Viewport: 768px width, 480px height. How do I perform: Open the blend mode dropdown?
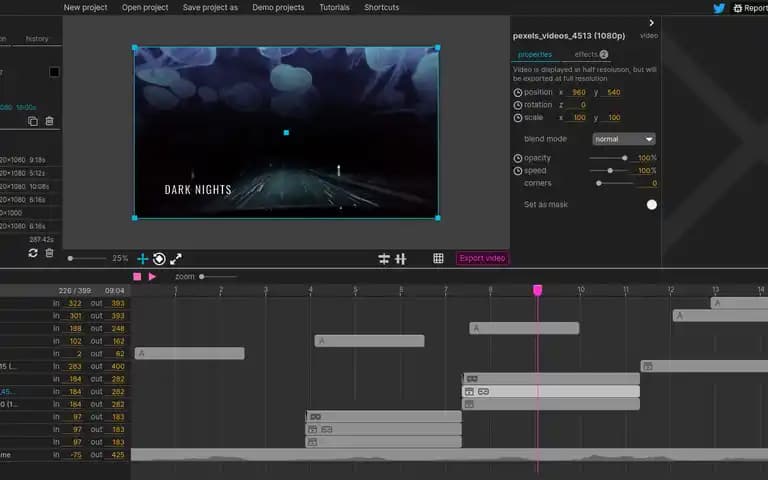coord(624,139)
